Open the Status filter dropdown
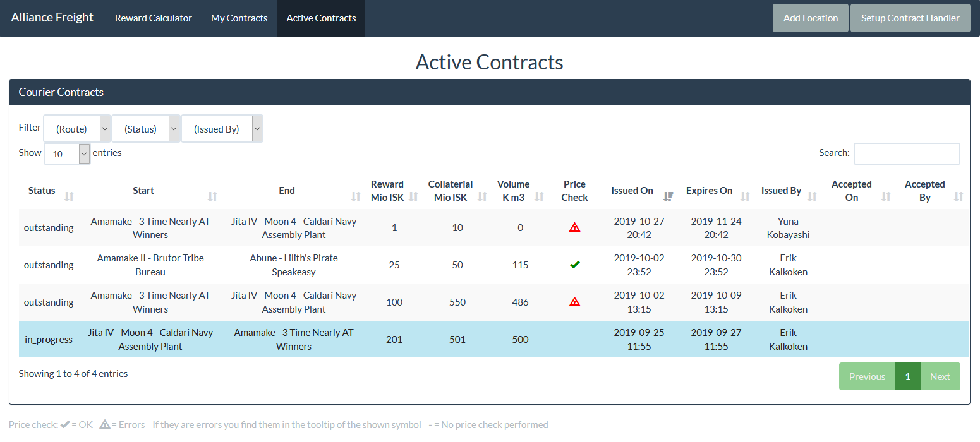 pyautogui.click(x=146, y=129)
